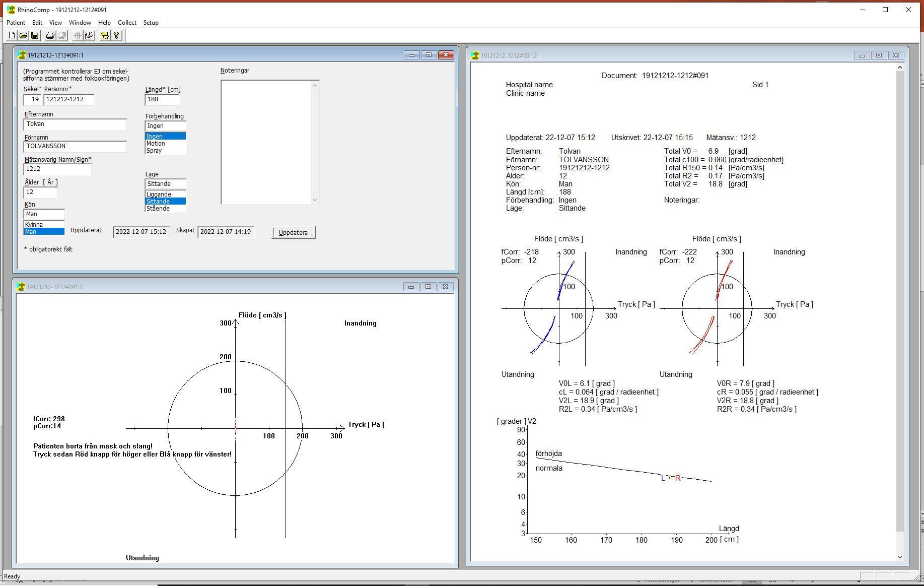Click the scatter plot chart toolbar icon
Image resolution: width=924 pixels, height=586 pixels.
point(89,35)
